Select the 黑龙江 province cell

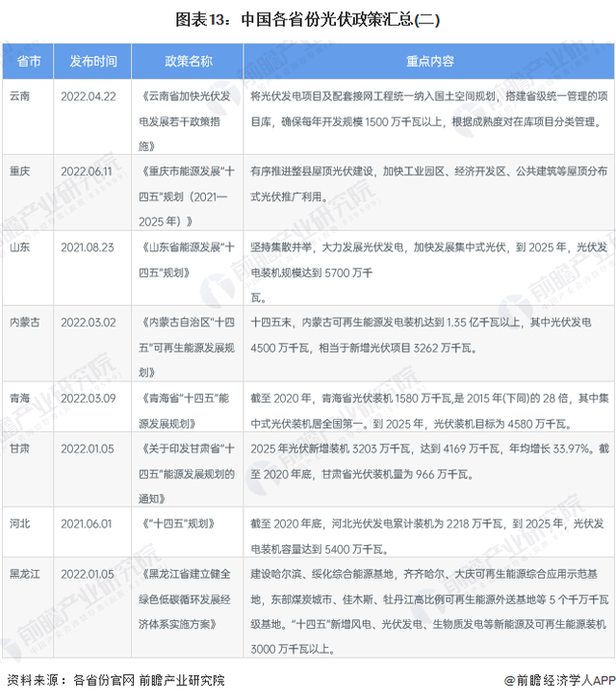[26, 575]
